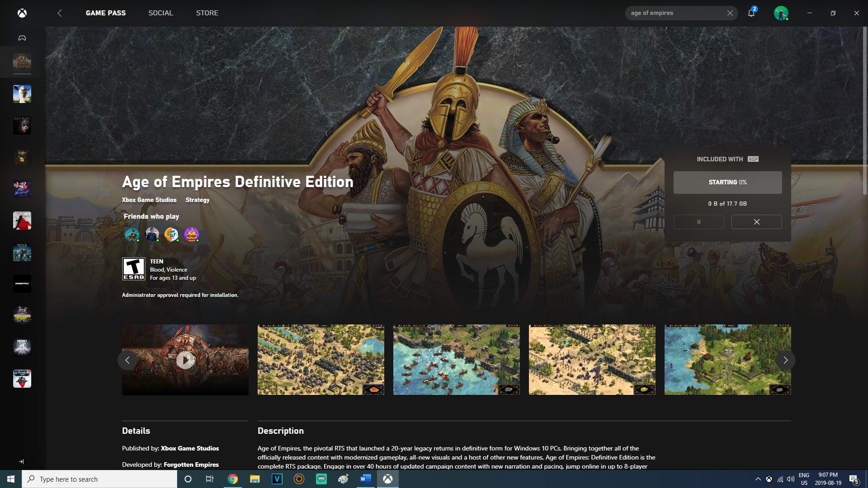Open the naval battle screenshot thumbnail
Viewport: 868px width, 488px height.
click(456, 360)
